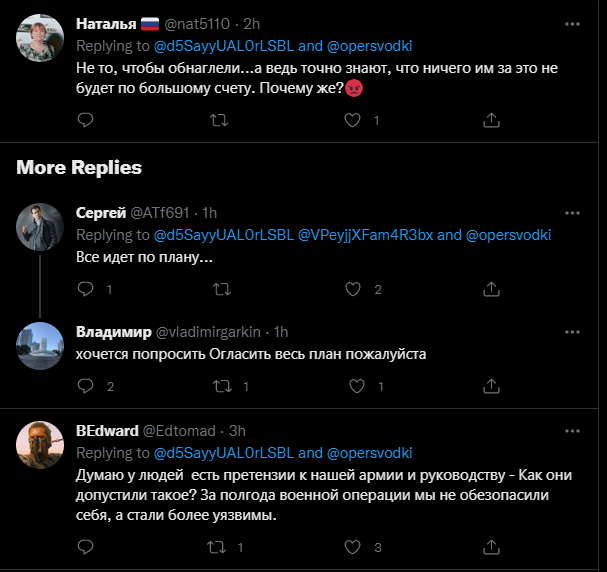The width and height of the screenshot is (607, 572).
Task: Like Сергей's tweet
Action: point(352,290)
